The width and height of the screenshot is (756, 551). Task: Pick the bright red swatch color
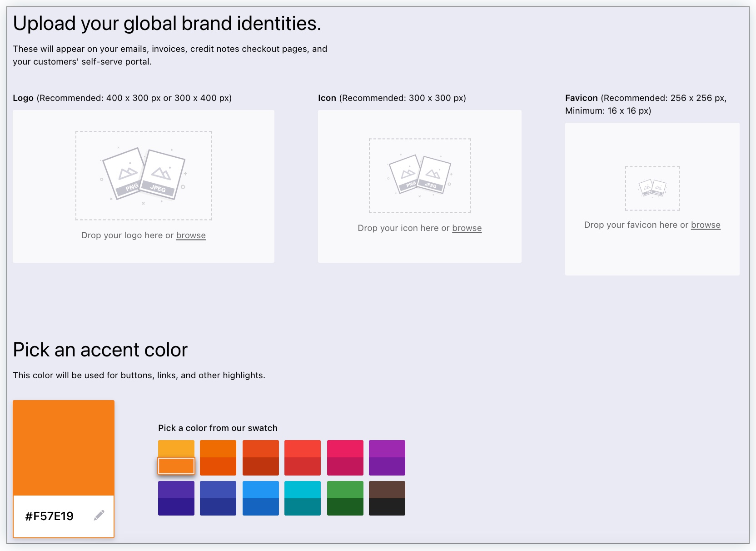tap(303, 449)
